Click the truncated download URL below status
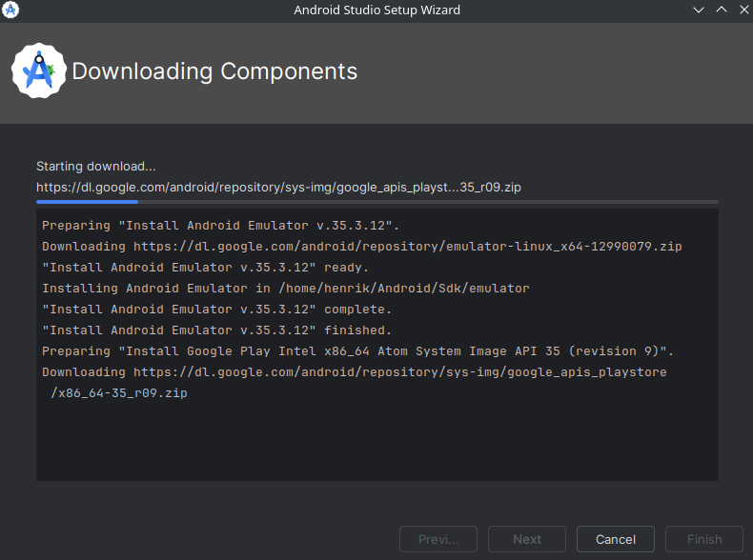Viewport: 753px width, 560px height. point(278,188)
